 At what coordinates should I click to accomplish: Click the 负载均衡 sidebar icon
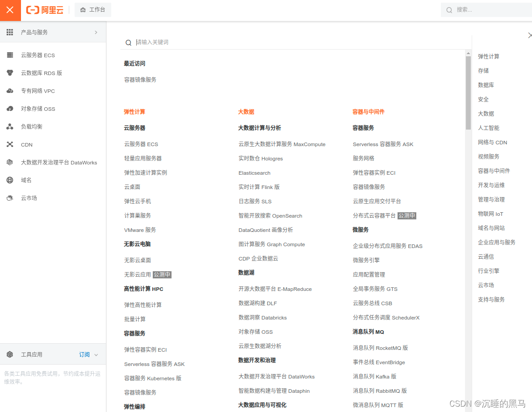coord(10,126)
